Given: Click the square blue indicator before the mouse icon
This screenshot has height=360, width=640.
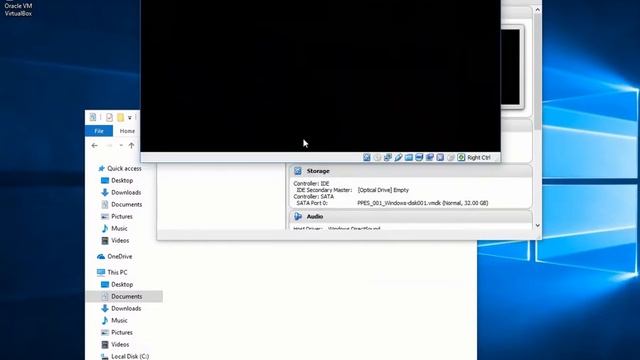Looking at the screenshot, I should pos(440,157).
